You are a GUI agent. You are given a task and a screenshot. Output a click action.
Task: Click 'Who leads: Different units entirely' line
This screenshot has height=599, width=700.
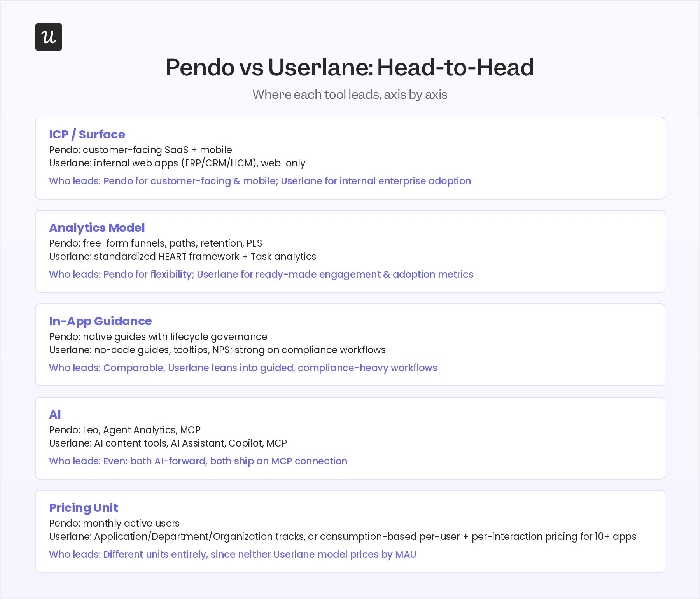[233, 554]
